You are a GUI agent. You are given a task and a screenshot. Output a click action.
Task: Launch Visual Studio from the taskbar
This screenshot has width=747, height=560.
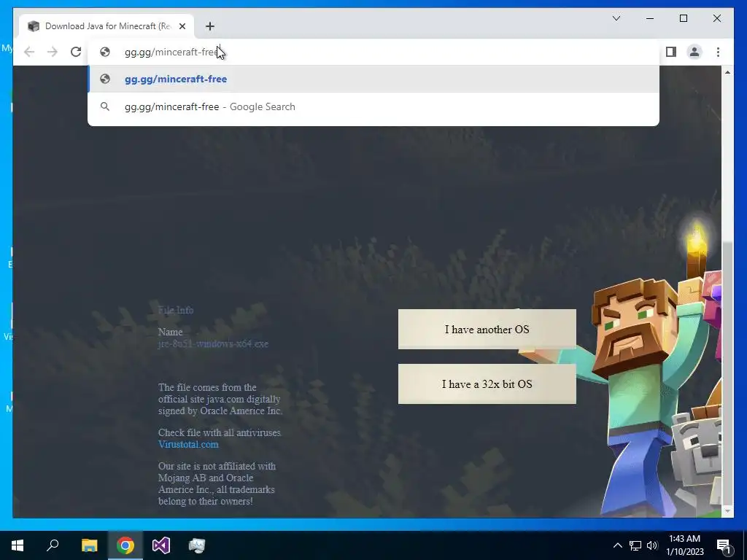pyautogui.click(x=161, y=545)
